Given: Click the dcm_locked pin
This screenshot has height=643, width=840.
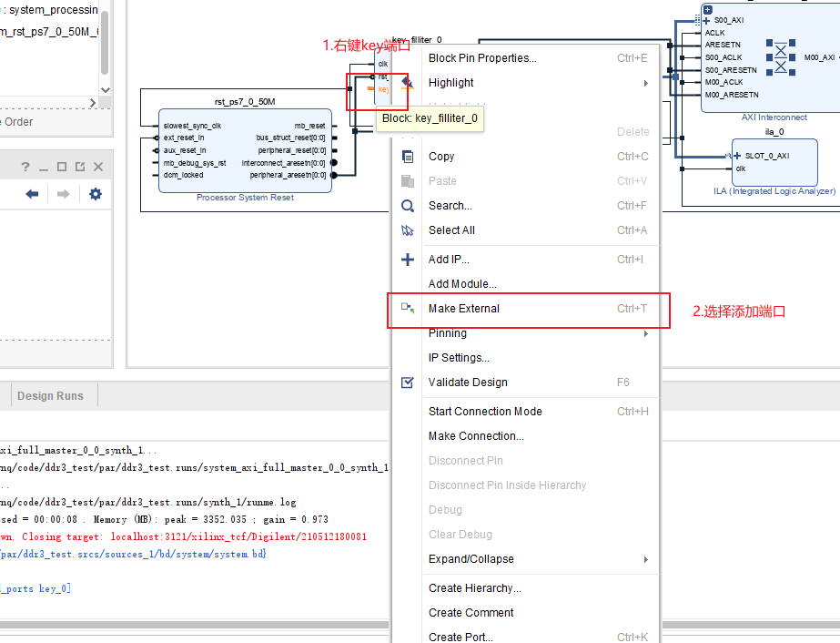Looking at the screenshot, I should pyautogui.click(x=183, y=175).
